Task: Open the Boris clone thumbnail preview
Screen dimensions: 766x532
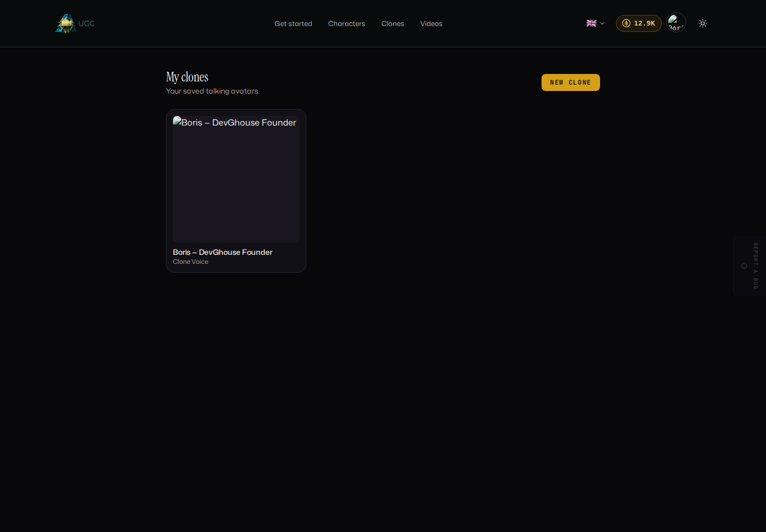Action: click(x=236, y=179)
